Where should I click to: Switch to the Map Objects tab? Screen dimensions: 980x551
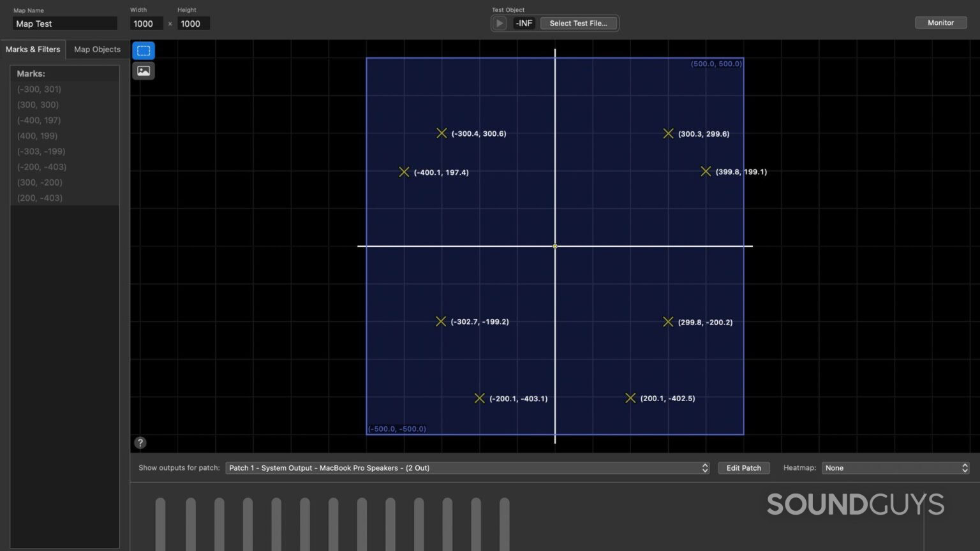(97, 49)
